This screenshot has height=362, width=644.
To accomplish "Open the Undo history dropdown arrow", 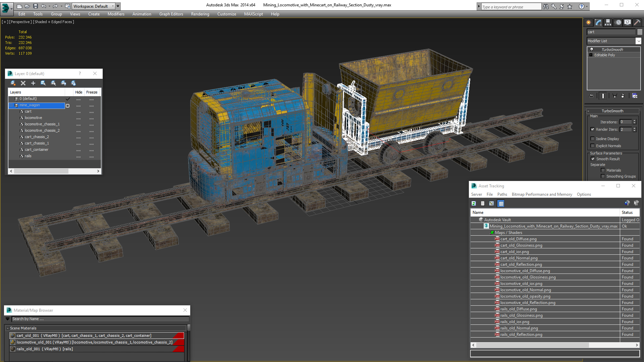I will click(49, 6).
